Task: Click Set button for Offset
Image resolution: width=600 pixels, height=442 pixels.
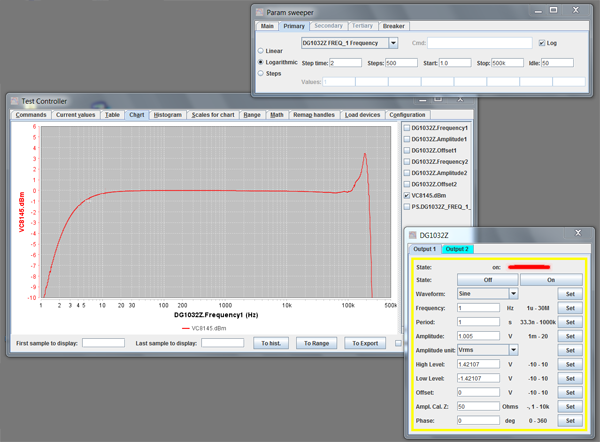Action: (x=570, y=393)
